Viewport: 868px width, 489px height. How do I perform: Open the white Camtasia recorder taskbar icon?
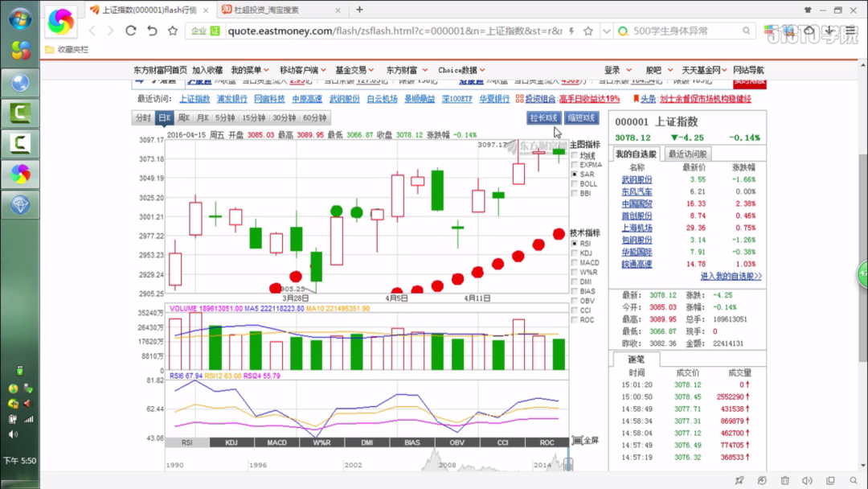[20, 144]
